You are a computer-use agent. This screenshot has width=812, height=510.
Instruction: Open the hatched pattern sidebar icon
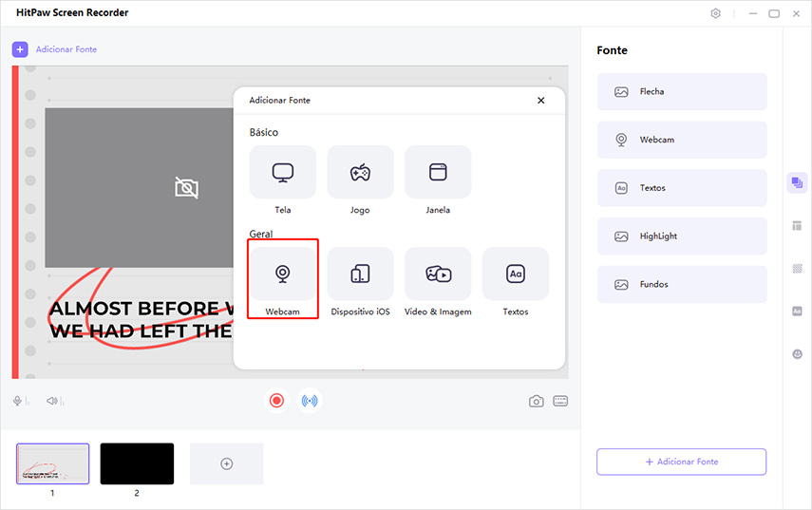[797, 268]
